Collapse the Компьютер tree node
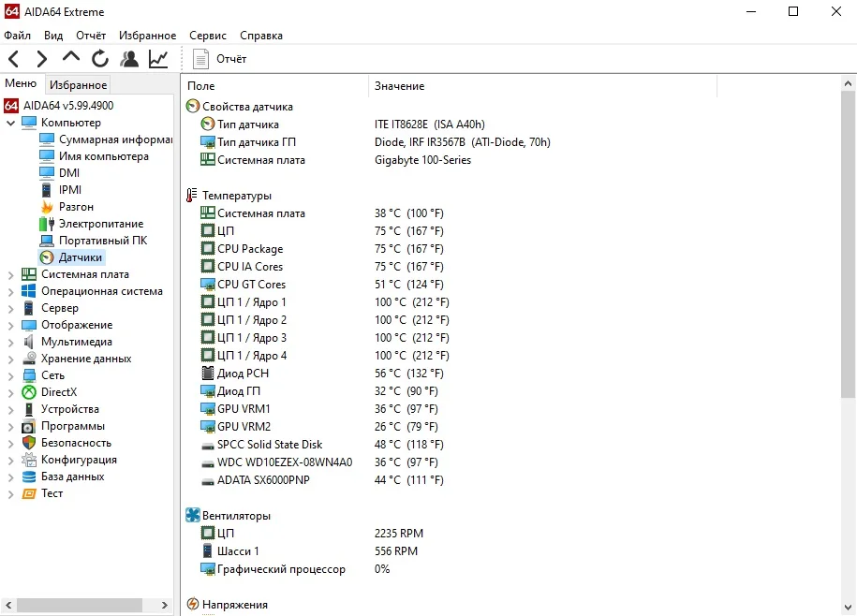Viewport: 857px width, 616px height. tap(10, 123)
